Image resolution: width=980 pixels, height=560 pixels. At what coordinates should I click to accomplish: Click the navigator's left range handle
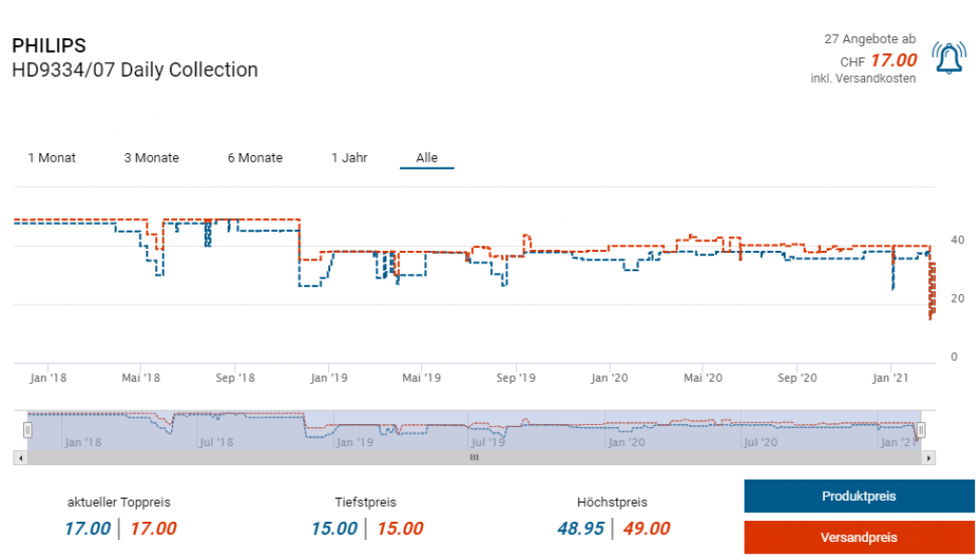[28, 431]
